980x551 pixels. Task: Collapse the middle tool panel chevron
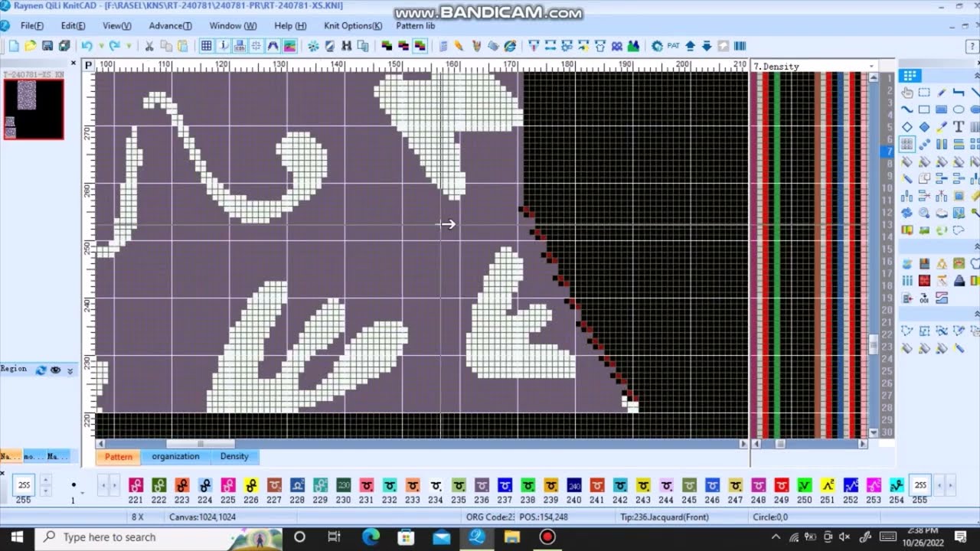976,246
